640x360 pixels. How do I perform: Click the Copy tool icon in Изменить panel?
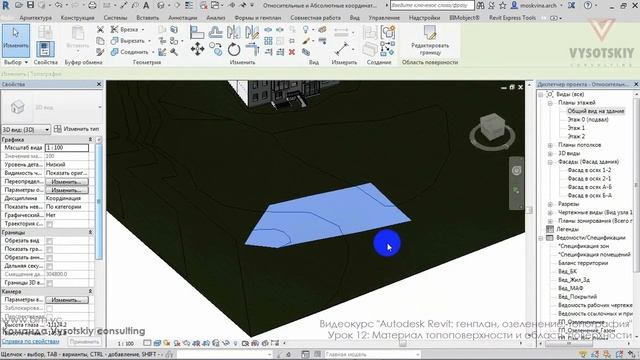pos(216,49)
